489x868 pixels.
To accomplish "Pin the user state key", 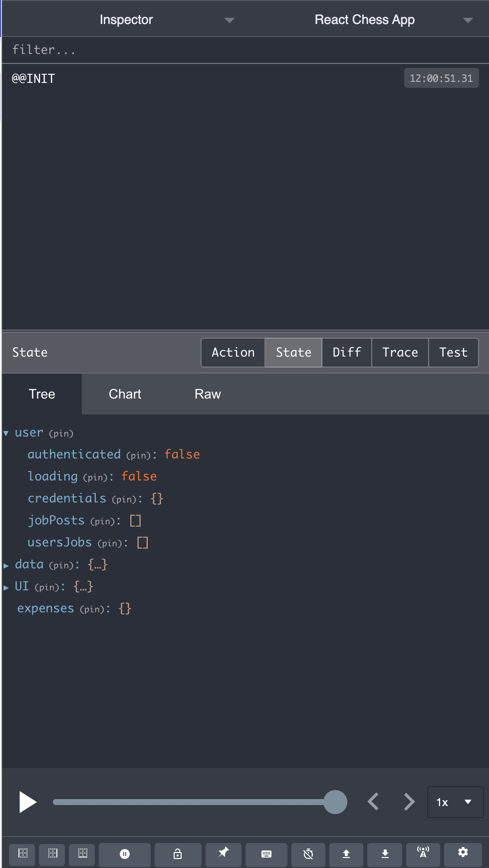I will 61,434.
